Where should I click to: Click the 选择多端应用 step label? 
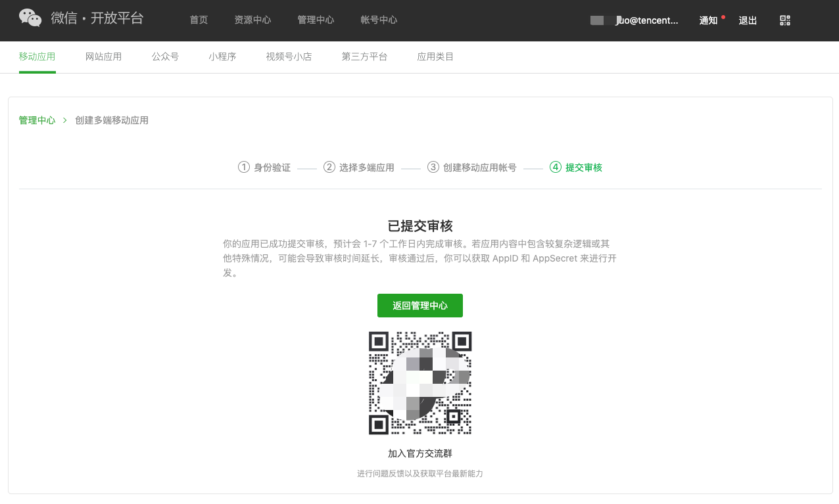pyautogui.click(x=367, y=168)
